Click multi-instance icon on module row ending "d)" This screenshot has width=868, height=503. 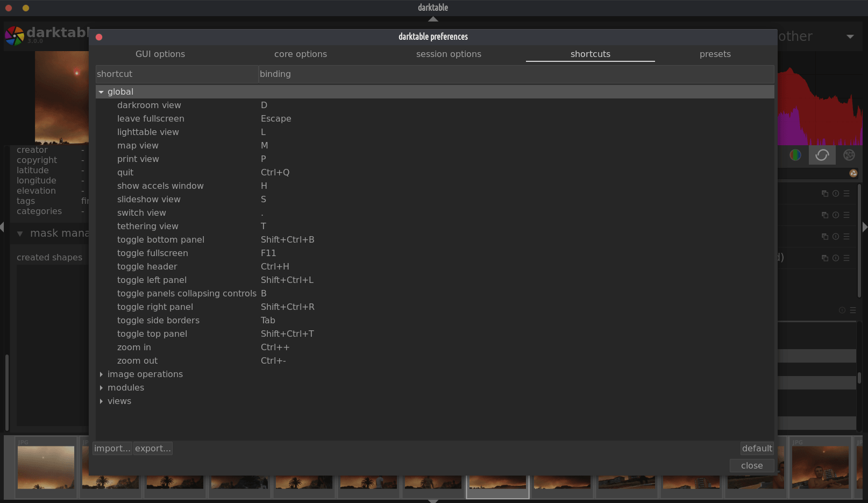(x=824, y=258)
